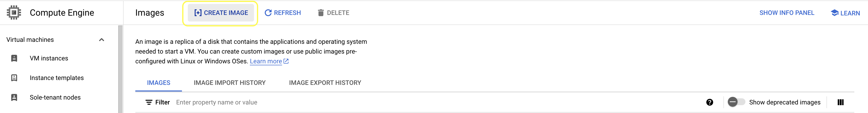Click the Sole-tenant nodes sidebar icon
868x113 pixels.
tap(14, 98)
